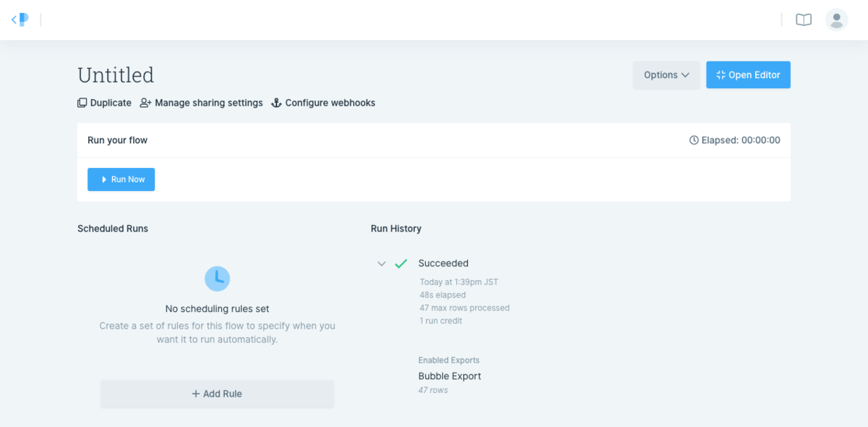Select the Bubble Export entry
This screenshot has width=868, height=427.
449,376
